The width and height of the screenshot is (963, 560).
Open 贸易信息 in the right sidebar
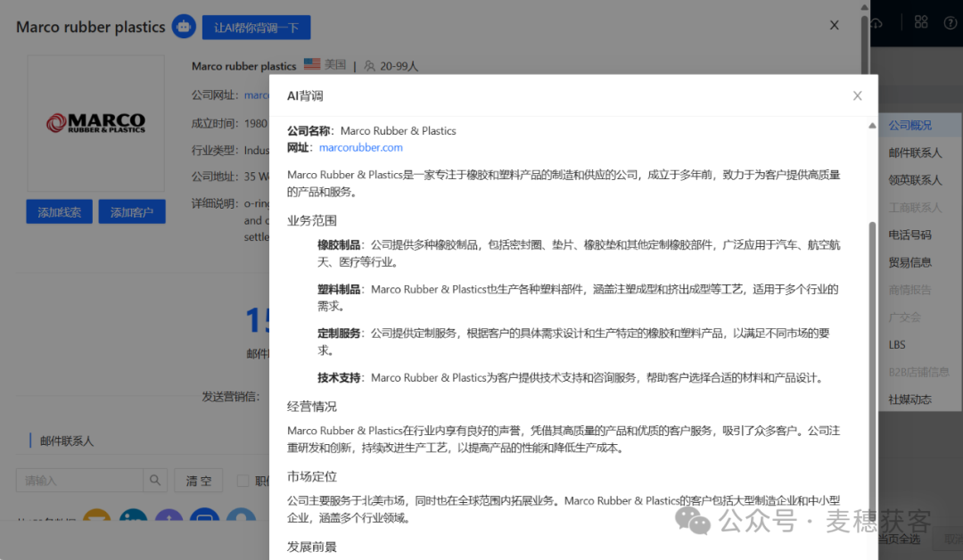click(909, 263)
